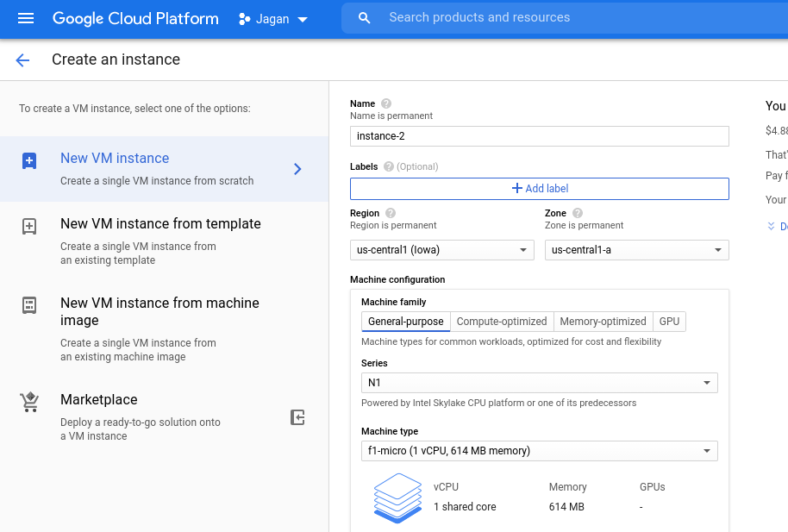The width and height of the screenshot is (788, 532).
Task: Click the help icon next to Region
Action: click(391, 213)
